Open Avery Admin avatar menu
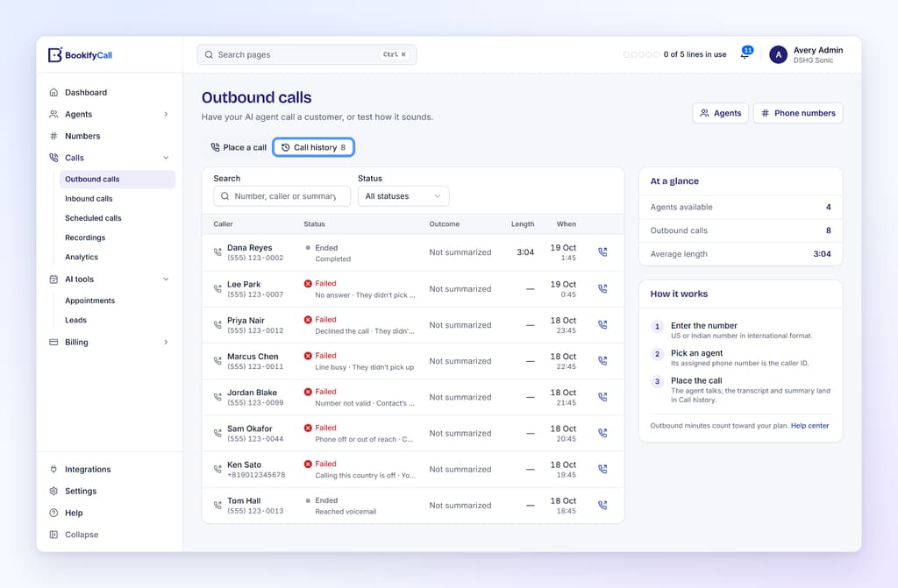This screenshot has height=588, width=898. pyautogui.click(x=779, y=55)
